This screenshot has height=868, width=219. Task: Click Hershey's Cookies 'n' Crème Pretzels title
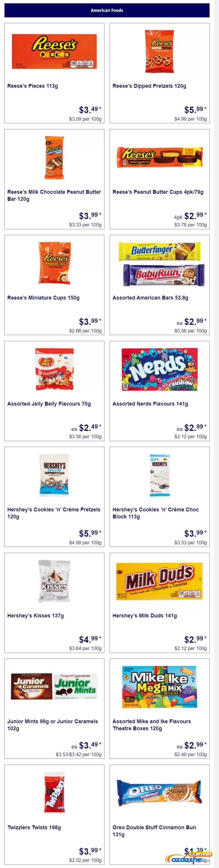pos(54,513)
